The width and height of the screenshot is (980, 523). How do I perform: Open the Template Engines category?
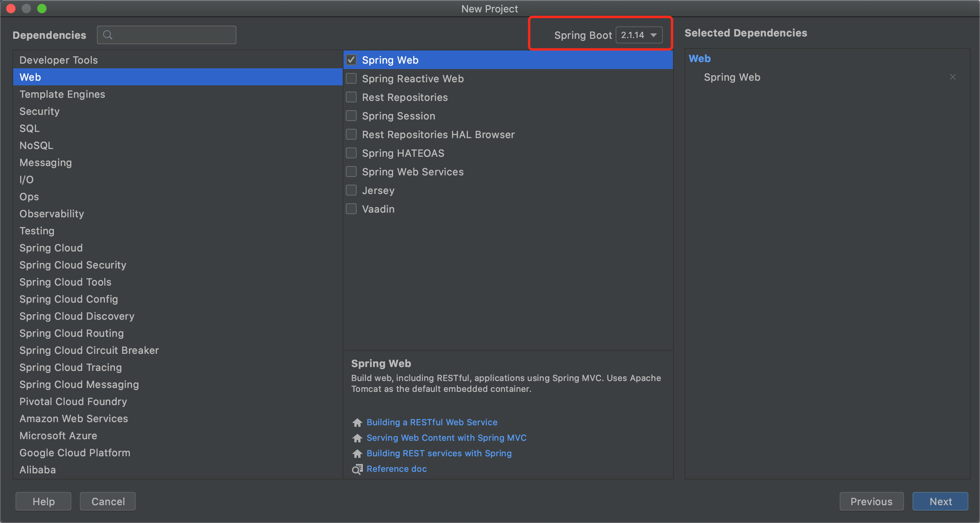click(178, 94)
